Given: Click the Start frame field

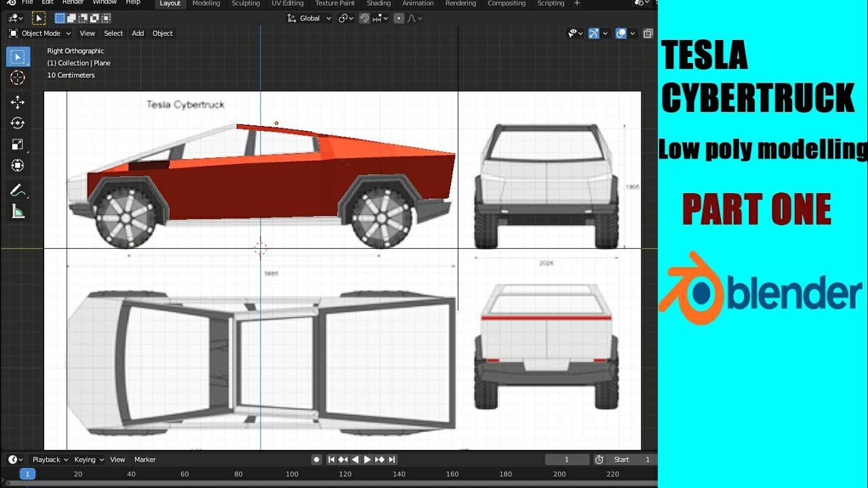Looking at the screenshot, I should (631, 460).
